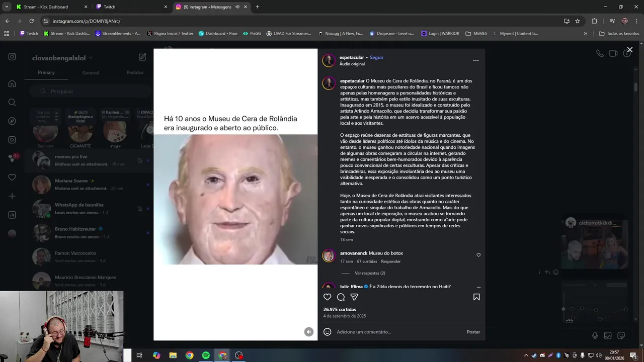This screenshot has width=644, height=362.
Task: Open the StreamElements bookmark
Action: click(x=118, y=34)
